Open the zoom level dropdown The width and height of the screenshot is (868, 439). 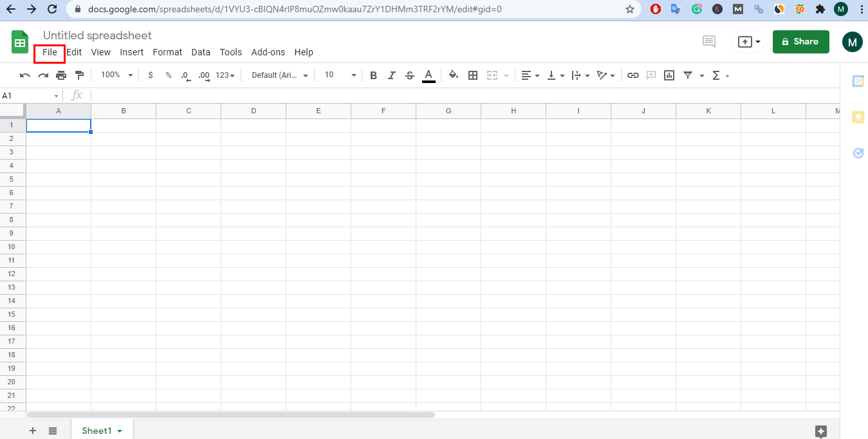pyautogui.click(x=115, y=75)
